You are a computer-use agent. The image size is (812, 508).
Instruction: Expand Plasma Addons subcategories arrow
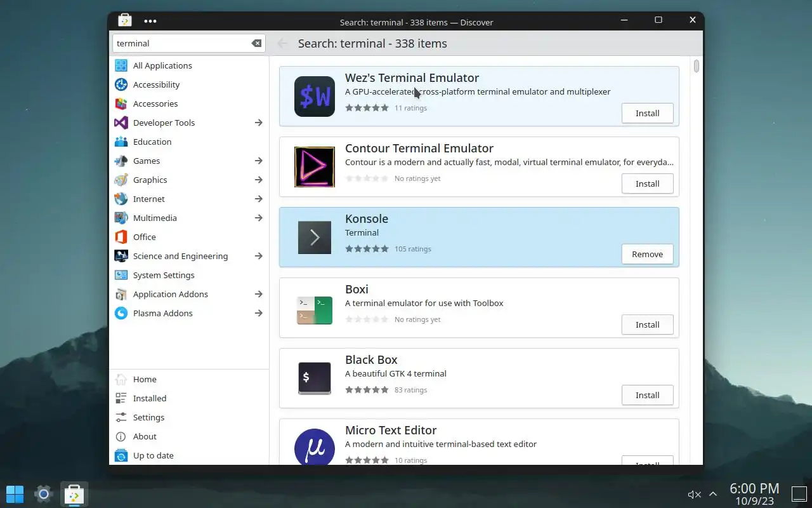pyautogui.click(x=258, y=313)
